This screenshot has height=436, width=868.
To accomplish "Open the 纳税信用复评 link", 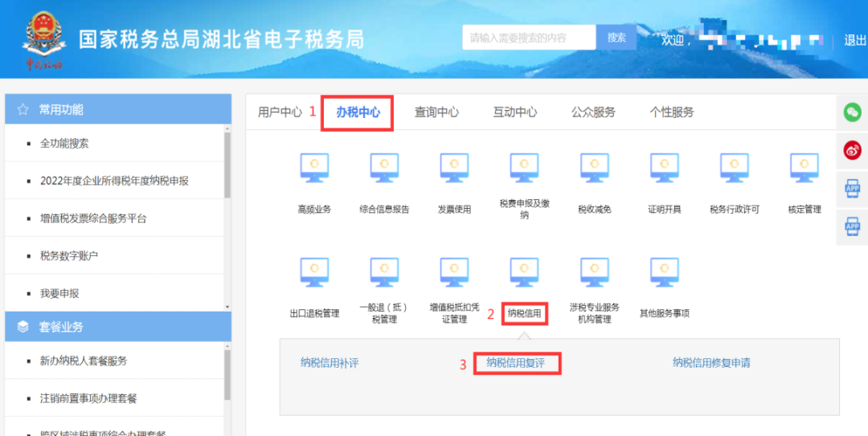I will [516, 363].
